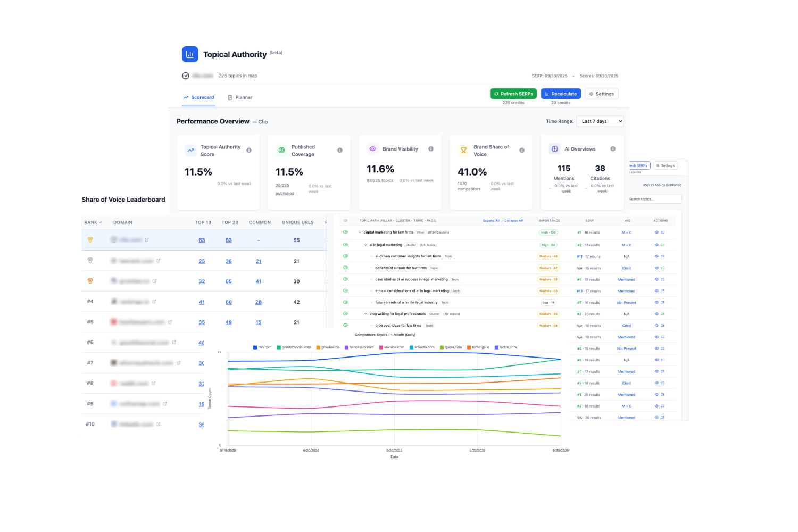
Task: Click info icon on AI Overviews card
Action: click(613, 149)
